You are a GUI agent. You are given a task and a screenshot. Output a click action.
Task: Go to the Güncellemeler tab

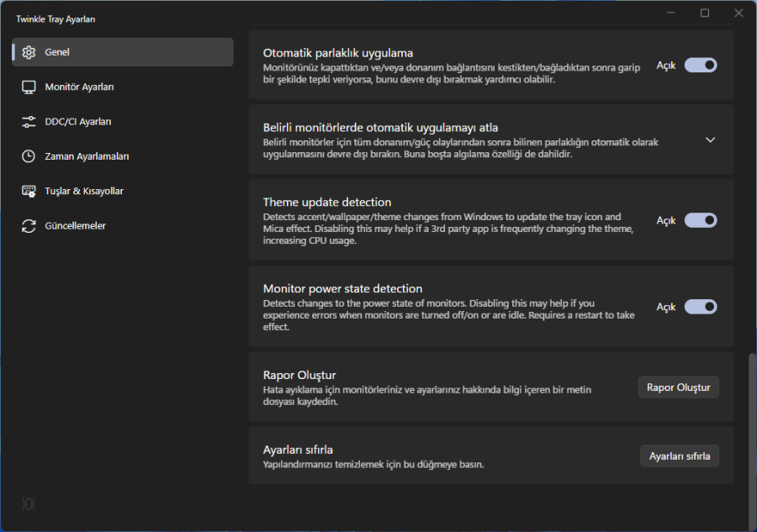[75, 226]
